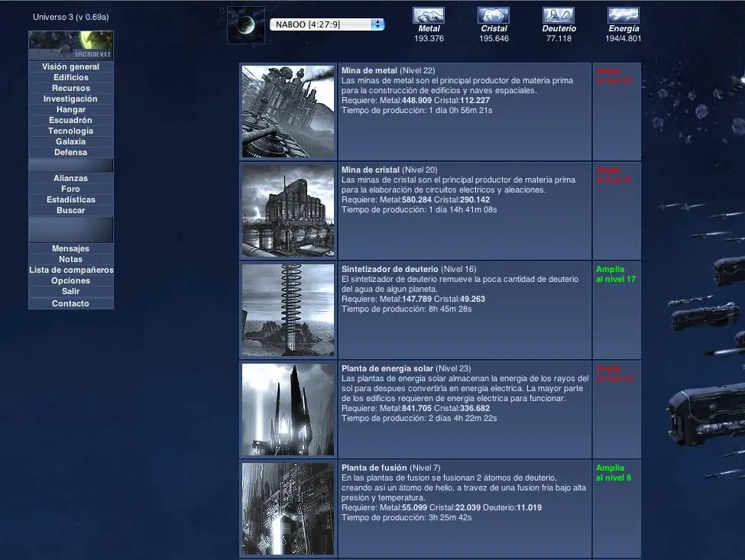The width and height of the screenshot is (745, 560).
Task: Open the Mina de cristal building image
Action: pos(288,211)
